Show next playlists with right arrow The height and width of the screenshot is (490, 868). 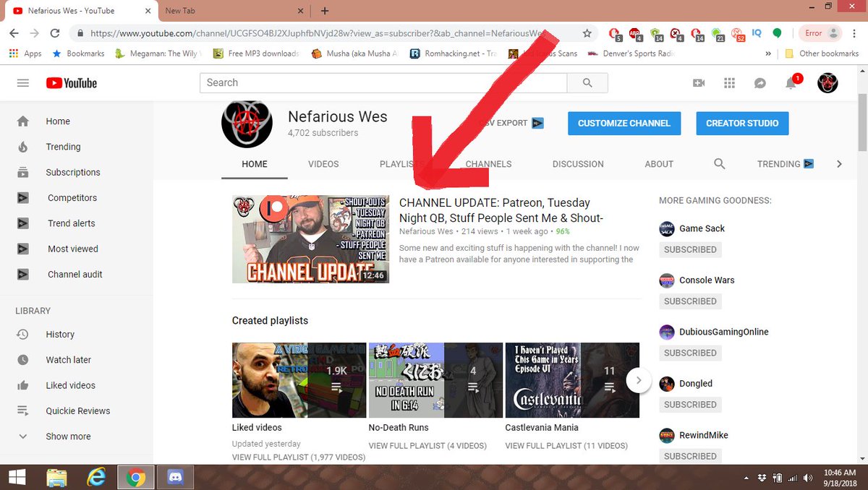tap(639, 380)
